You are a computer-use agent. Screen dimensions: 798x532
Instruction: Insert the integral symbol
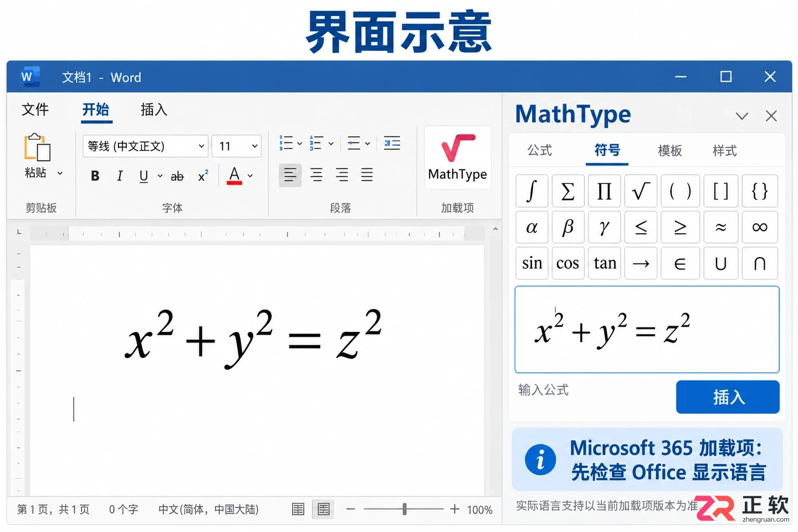click(532, 191)
